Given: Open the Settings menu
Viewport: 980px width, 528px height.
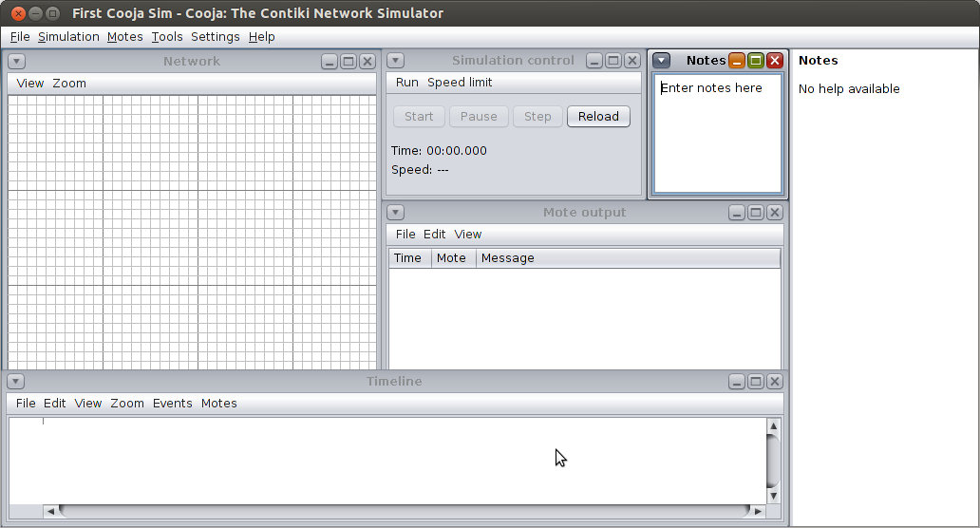Looking at the screenshot, I should 215,37.
